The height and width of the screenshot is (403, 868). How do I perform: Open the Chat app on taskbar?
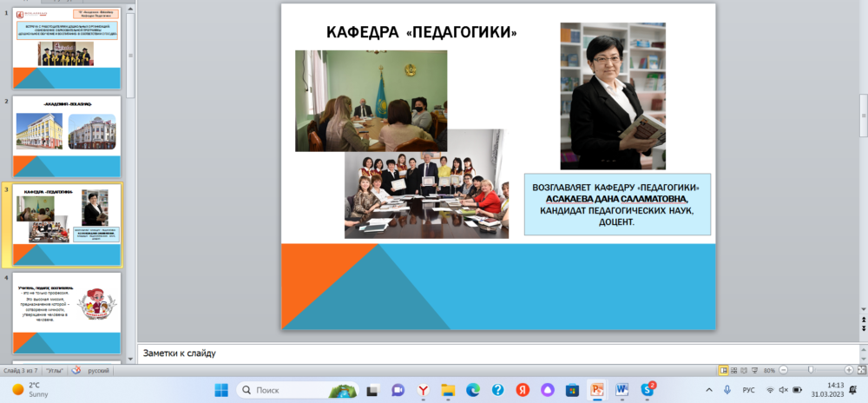(398, 390)
